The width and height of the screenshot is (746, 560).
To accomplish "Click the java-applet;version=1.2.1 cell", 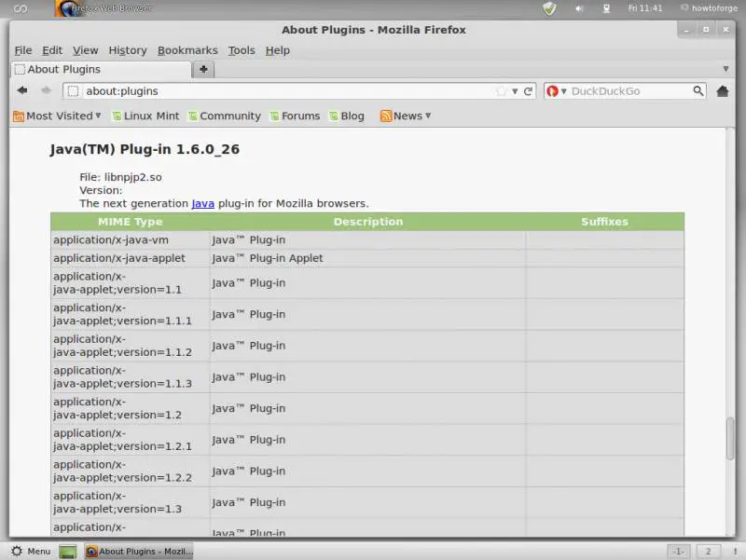I will click(x=131, y=440).
